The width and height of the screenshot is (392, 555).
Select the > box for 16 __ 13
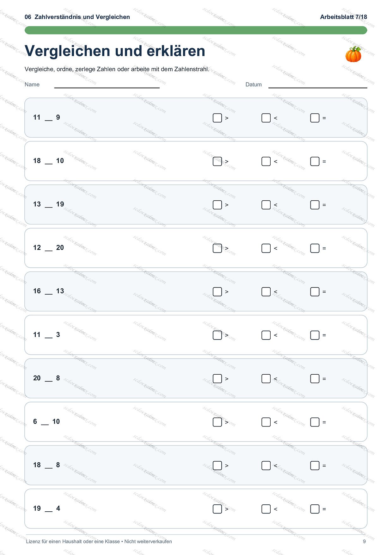(x=217, y=292)
